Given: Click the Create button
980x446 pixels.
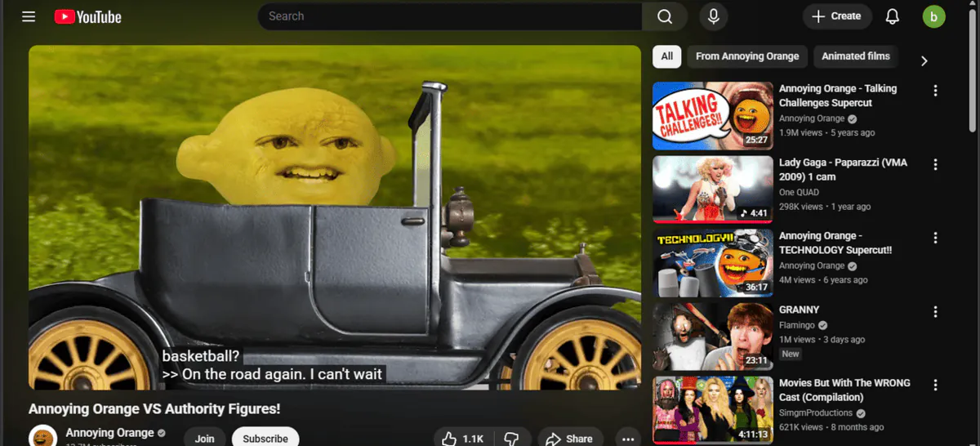Looking at the screenshot, I should pyautogui.click(x=837, y=16).
